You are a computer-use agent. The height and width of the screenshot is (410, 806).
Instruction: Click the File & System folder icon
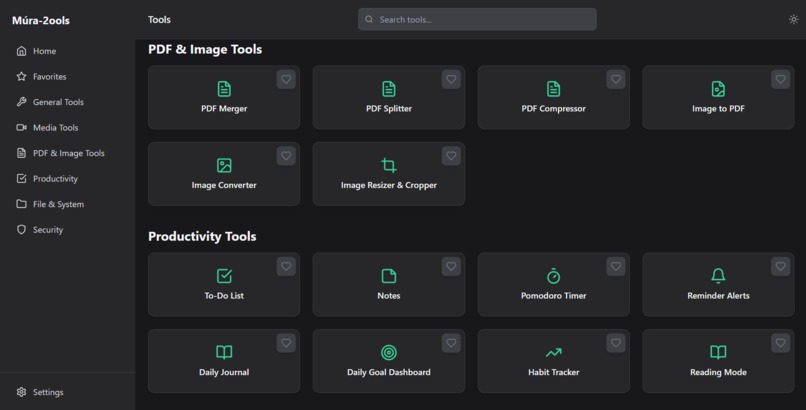point(21,204)
